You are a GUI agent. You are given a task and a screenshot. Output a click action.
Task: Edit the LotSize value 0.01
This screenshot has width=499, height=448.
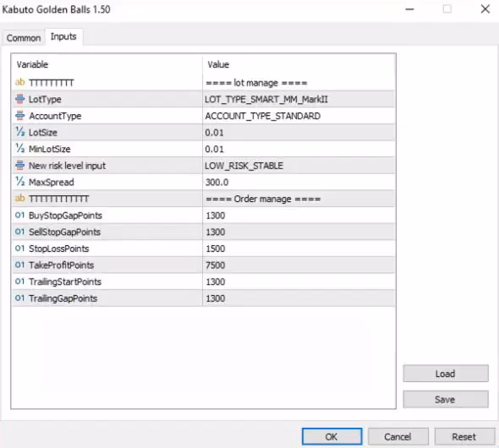(299, 132)
